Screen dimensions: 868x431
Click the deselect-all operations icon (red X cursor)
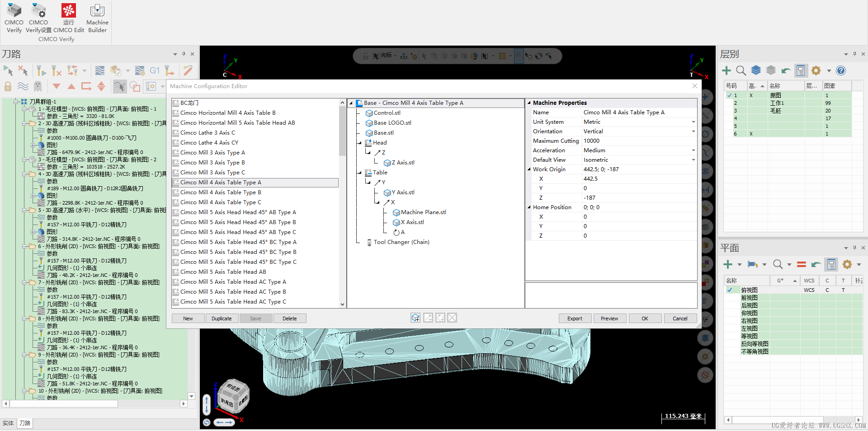pos(23,70)
